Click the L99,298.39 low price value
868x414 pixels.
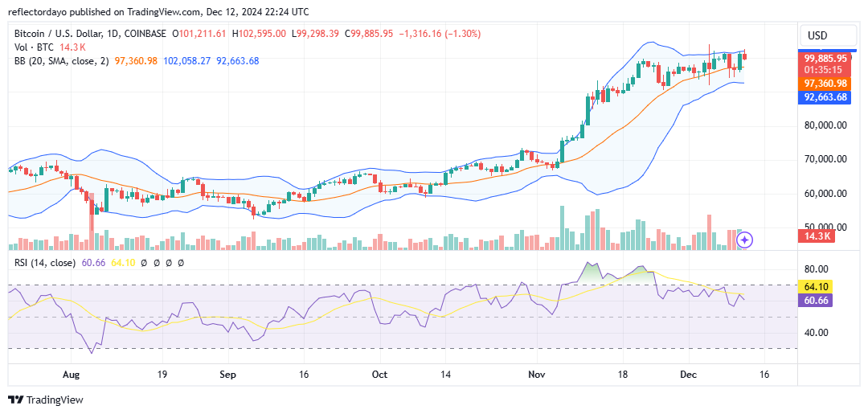click(x=317, y=34)
